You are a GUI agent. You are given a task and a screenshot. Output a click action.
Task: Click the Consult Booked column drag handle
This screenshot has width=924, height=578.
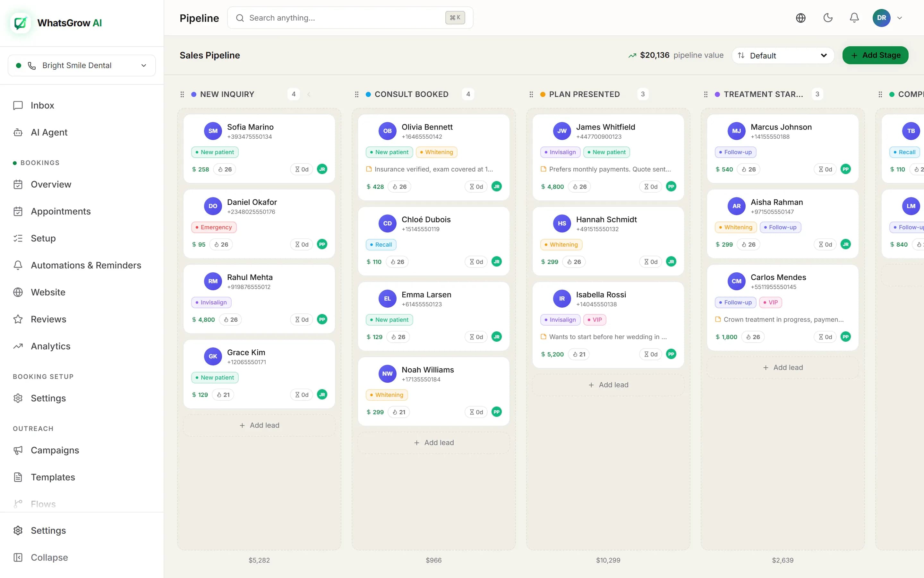pos(357,94)
